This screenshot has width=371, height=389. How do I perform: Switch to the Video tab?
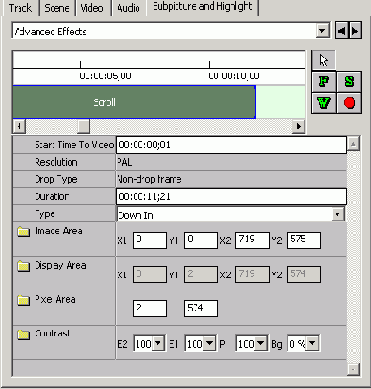point(93,7)
